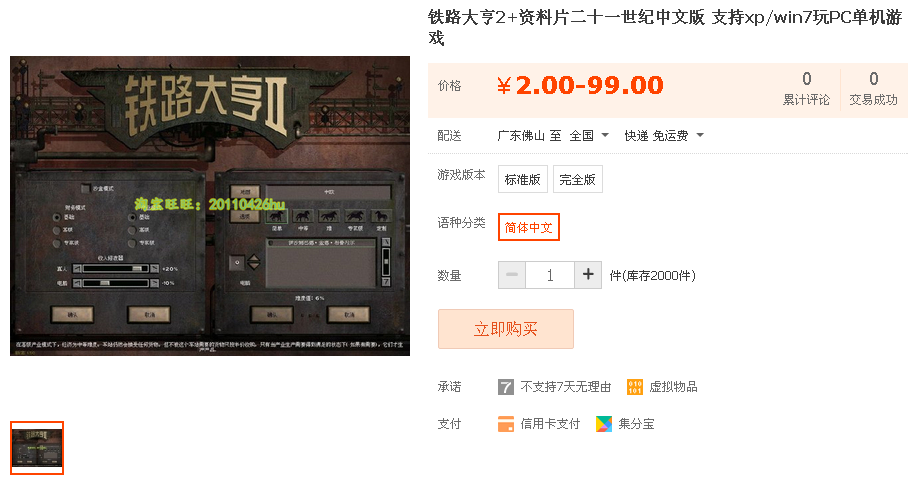
Task: Expand the 快递 免运费 shipping dropdown
Action: coord(664,136)
